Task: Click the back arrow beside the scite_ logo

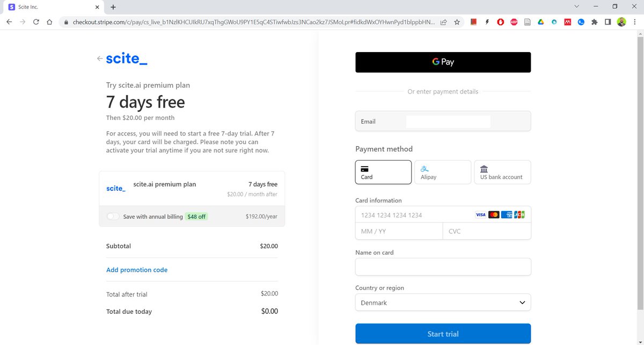Action: click(100, 59)
